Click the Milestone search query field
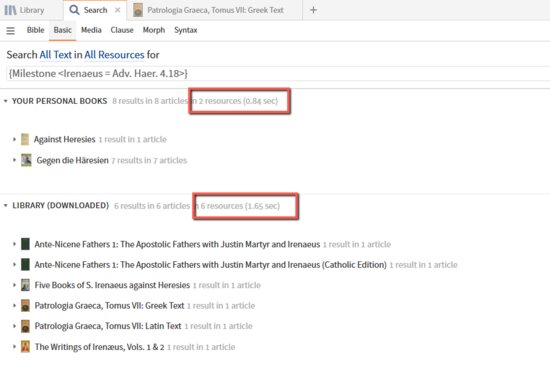The width and height of the screenshot is (550, 378). (278, 74)
